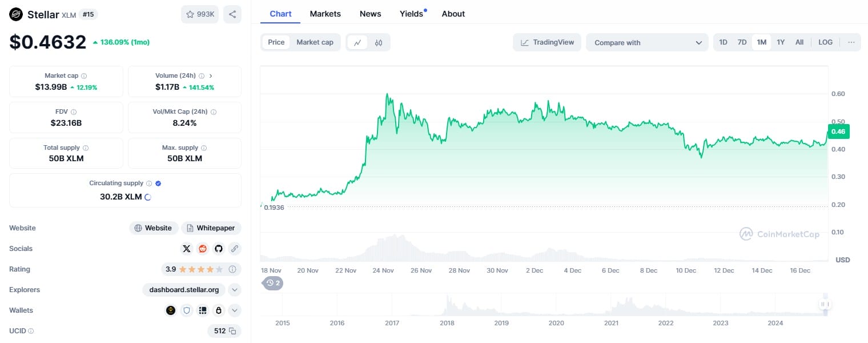This screenshot has height=343, width=868.
Task: Show the FDV info tooltip icon
Action: coord(74,112)
